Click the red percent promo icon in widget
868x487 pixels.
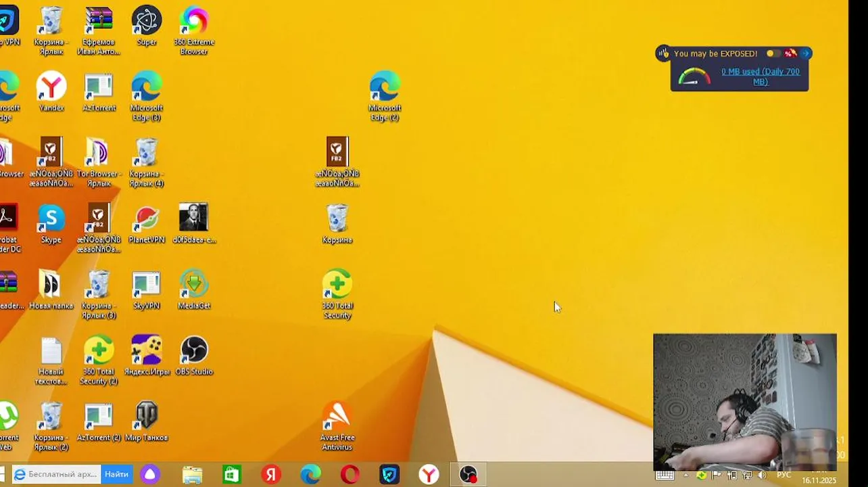[790, 53]
